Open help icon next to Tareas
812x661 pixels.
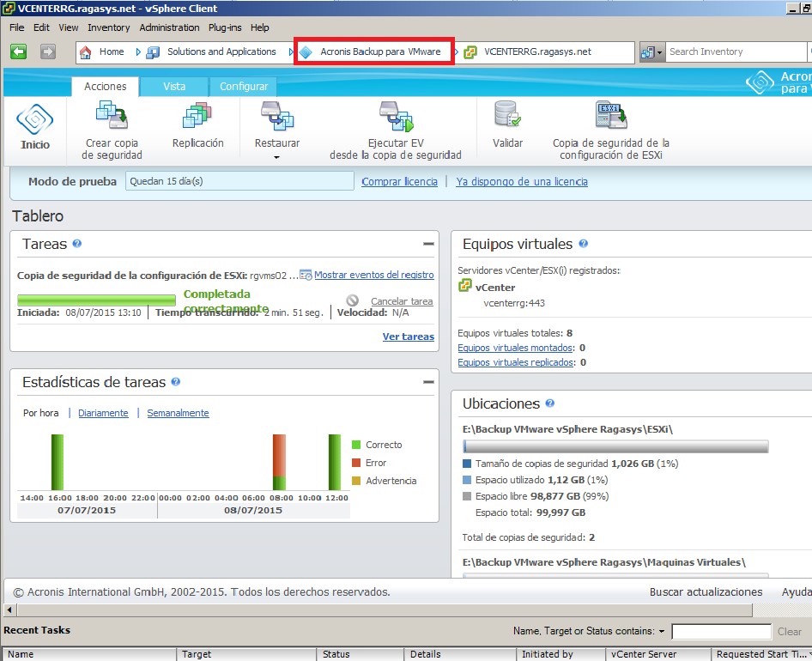77,244
